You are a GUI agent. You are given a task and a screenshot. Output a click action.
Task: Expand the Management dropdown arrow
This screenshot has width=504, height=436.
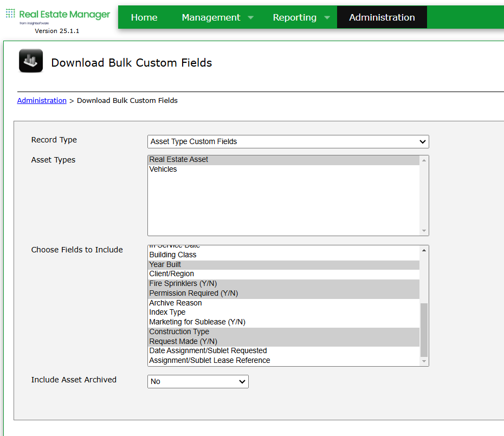[x=251, y=18]
